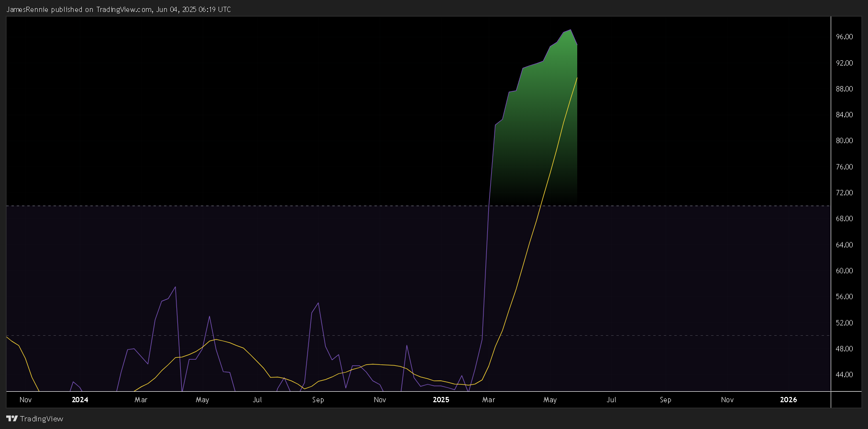
Task: Click the Jul label between May and Sep 2025
Action: 612,399
